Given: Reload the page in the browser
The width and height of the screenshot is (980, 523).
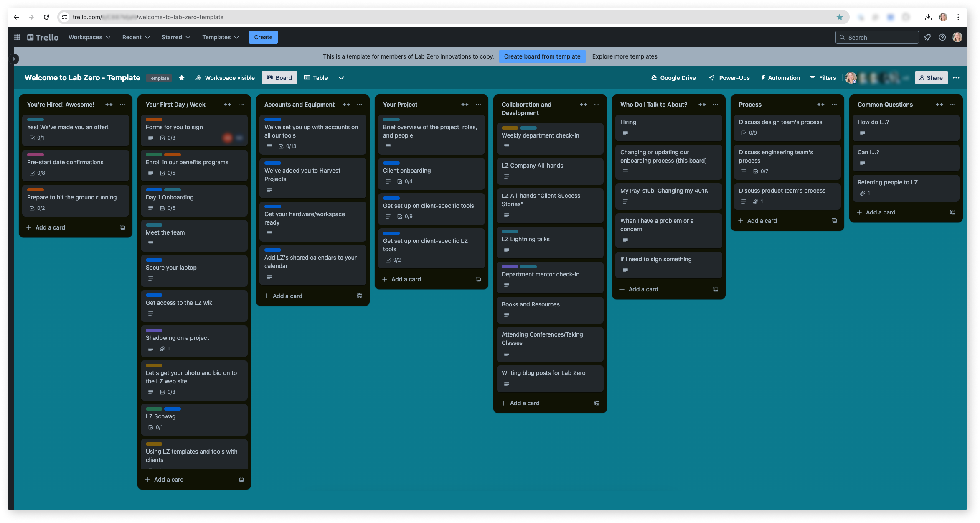Looking at the screenshot, I should 46,17.
